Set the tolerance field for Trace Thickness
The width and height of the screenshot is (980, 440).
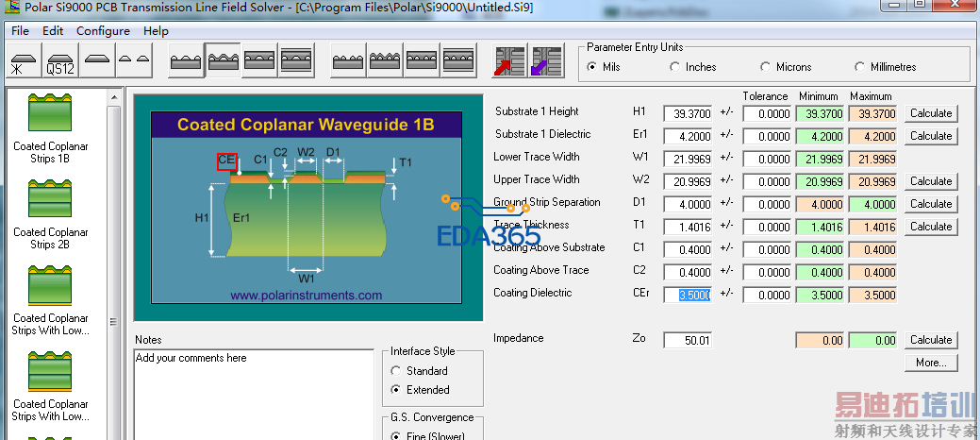[x=767, y=227]
